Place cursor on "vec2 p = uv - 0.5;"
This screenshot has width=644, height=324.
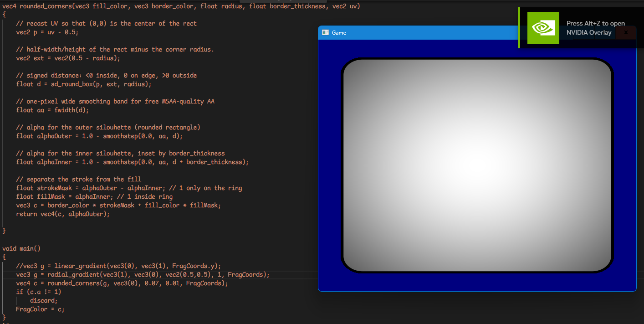click(x=47, y=32)
